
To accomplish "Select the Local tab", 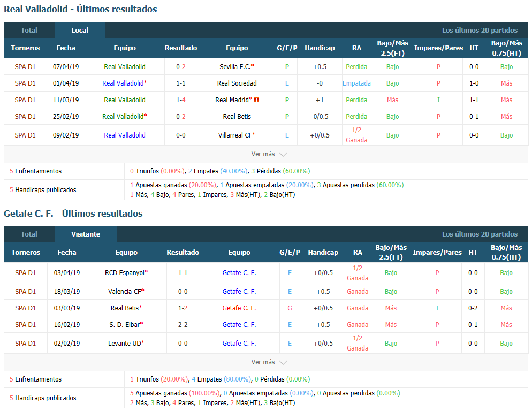I will point(80,30).
